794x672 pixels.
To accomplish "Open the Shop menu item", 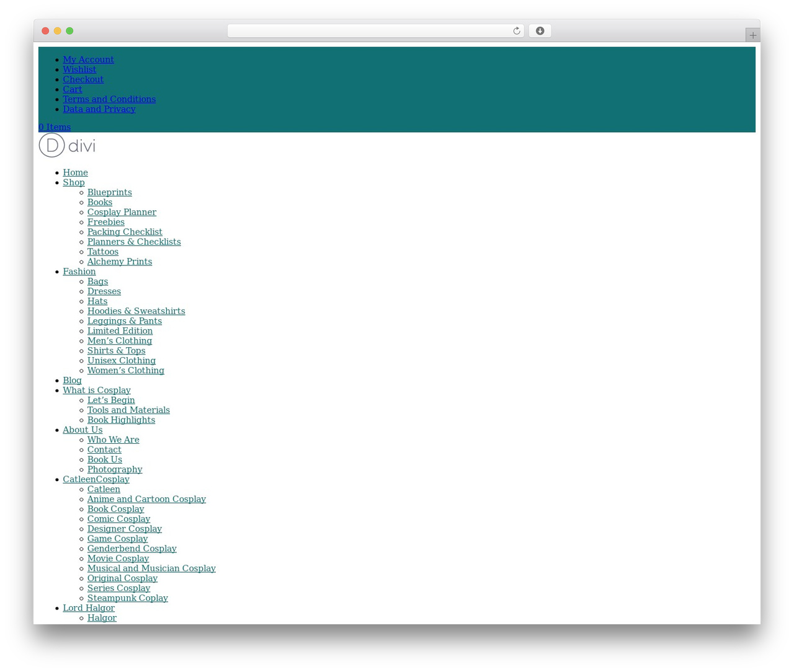I will (x=74, y=182).
